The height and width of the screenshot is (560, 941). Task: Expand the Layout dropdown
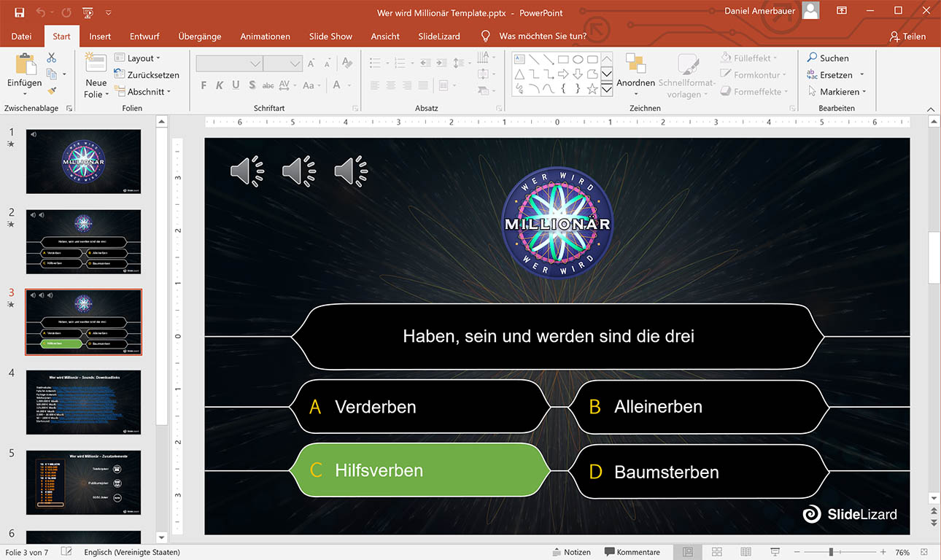click(137, 58)
